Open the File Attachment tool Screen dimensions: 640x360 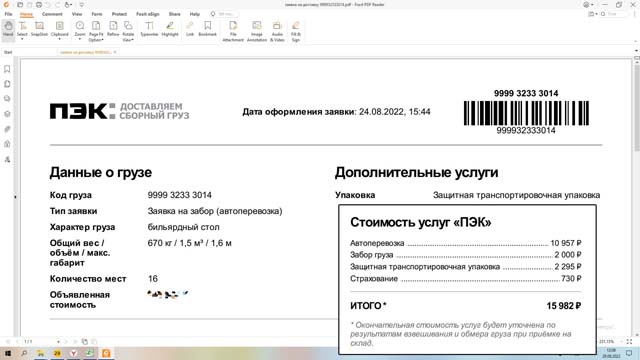(x=233, y=31)
